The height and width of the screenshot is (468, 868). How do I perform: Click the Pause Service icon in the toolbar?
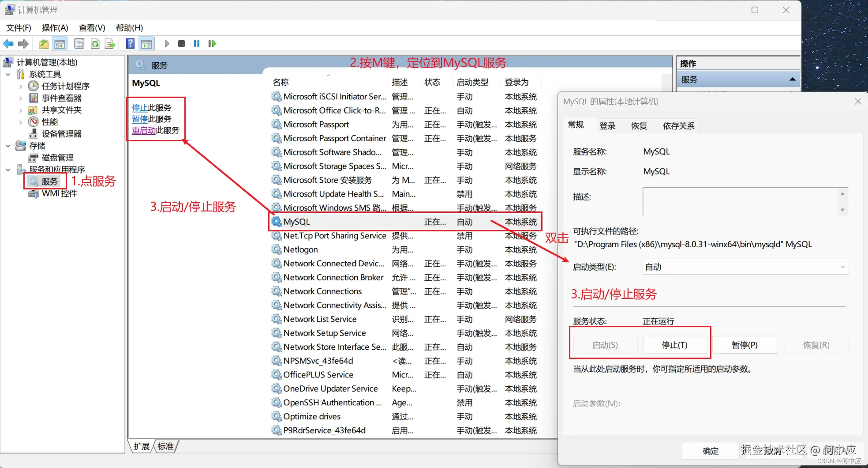197,43
